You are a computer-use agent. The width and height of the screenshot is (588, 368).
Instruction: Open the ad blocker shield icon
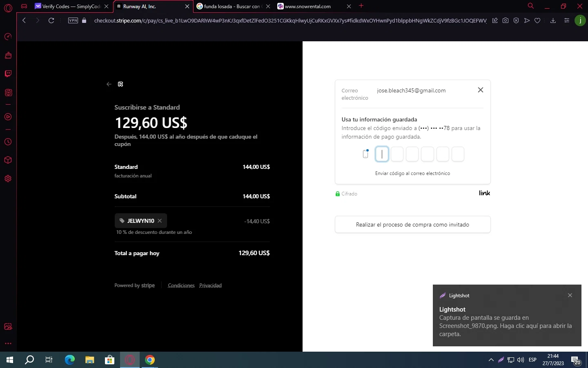point(516,20)
